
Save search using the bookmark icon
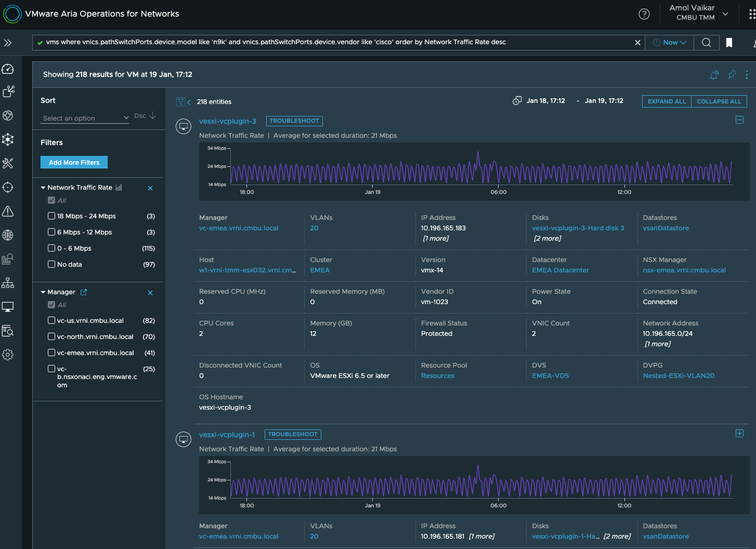click(x=729, y=43)
